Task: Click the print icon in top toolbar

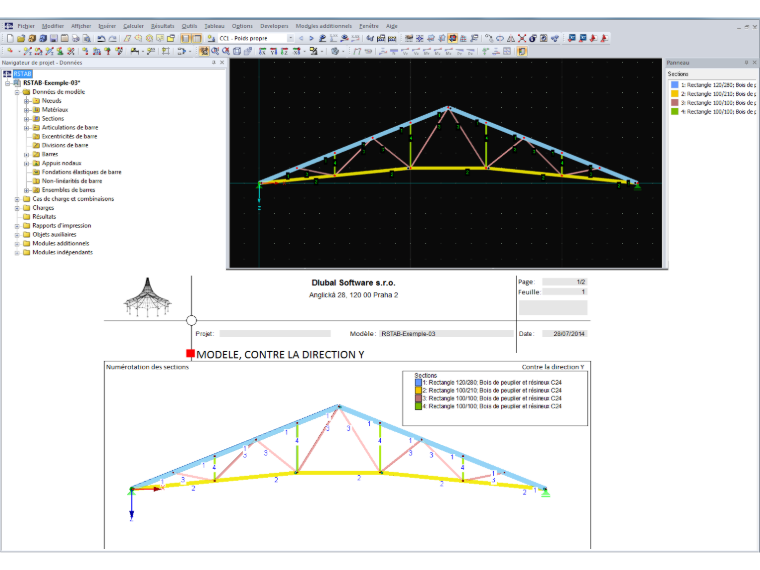Action: click(x=76, y=38)
